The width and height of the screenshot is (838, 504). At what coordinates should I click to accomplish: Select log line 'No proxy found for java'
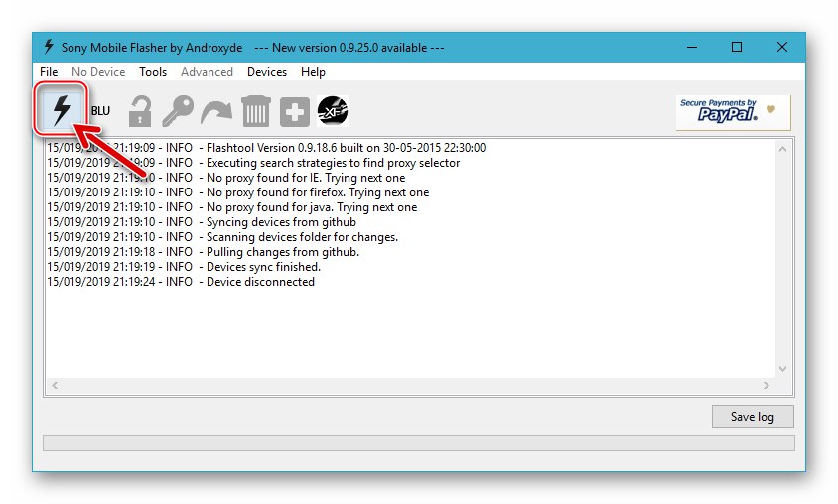point(232,207)
